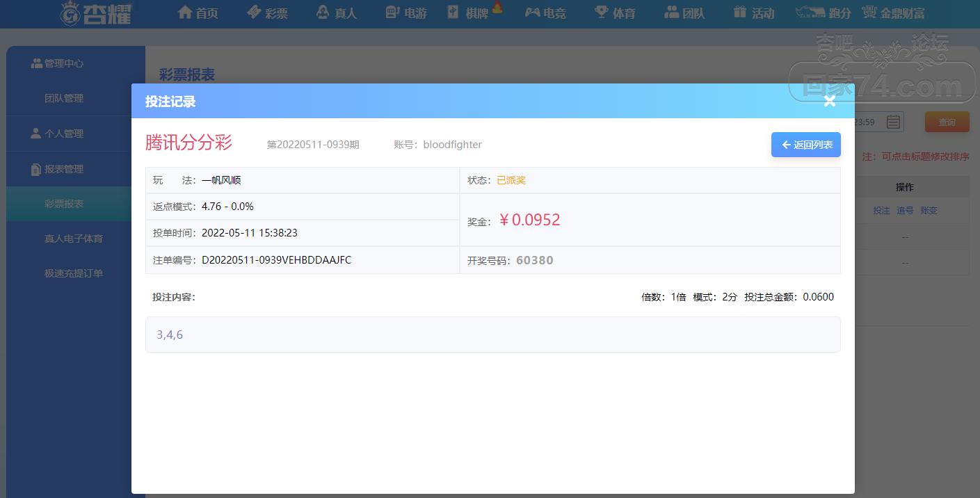Click the 返回列表 button
Viewport: 980px width, 498px height.
click(x=806, y=145)
